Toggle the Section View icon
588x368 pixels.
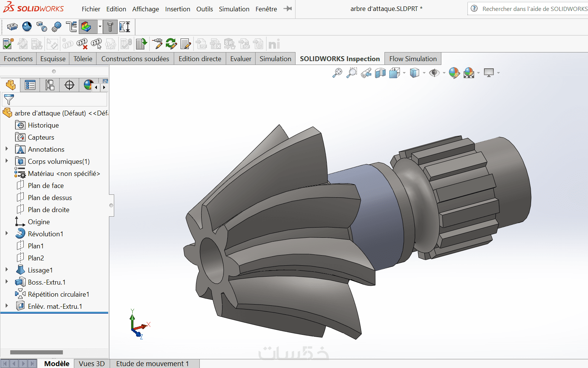[380, 73]
